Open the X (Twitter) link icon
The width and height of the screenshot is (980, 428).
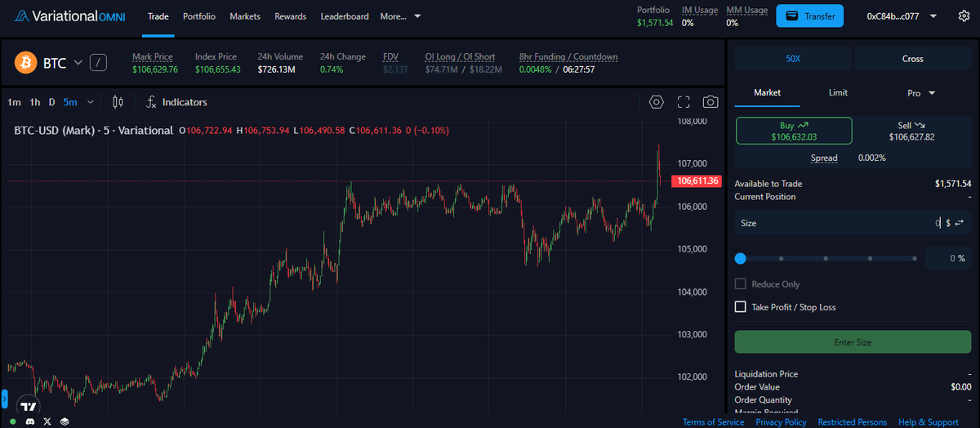tap(47, 421)
